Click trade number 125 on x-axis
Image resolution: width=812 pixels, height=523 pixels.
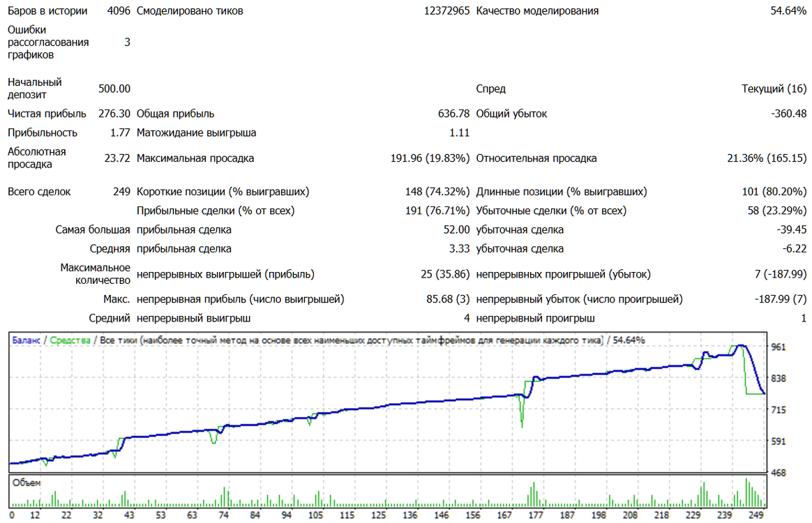379,515
